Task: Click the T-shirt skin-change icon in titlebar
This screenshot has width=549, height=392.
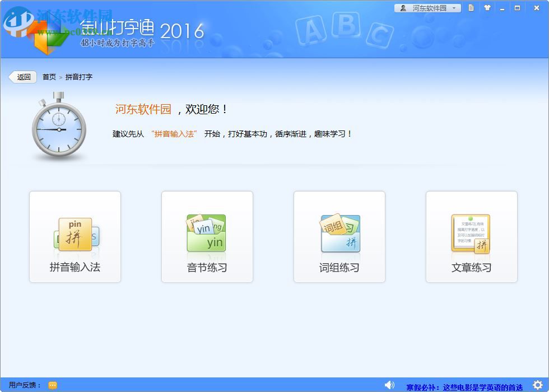Action: pos(487,8)
